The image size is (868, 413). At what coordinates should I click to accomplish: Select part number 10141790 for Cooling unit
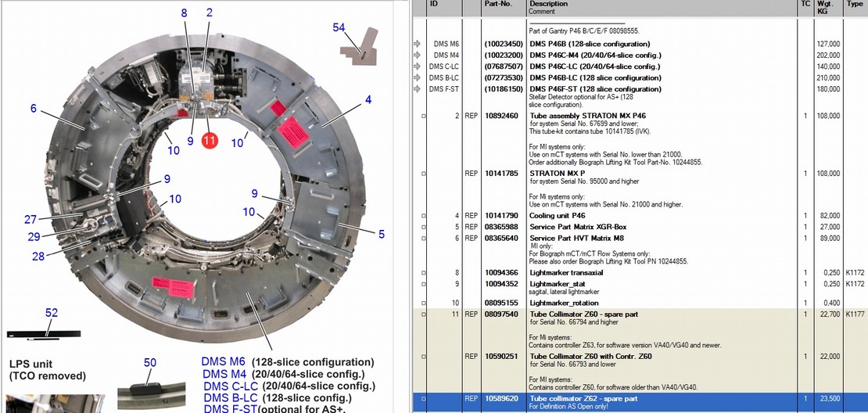point(501,216)
